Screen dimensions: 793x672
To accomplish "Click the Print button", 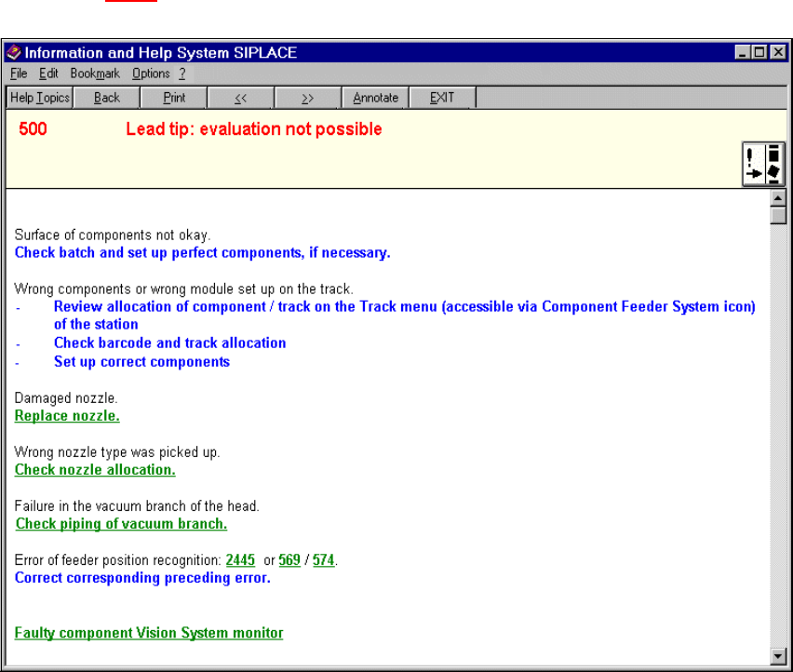I will click(x=174, y=98).
